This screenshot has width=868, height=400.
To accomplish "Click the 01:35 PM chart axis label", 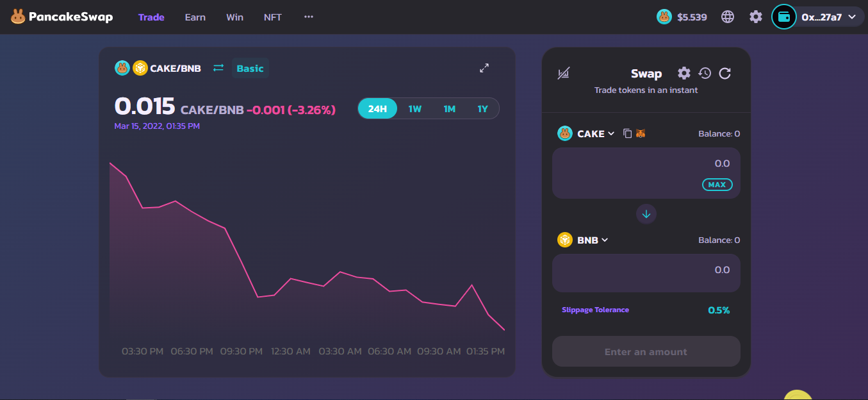I will [x=486, y=351].
